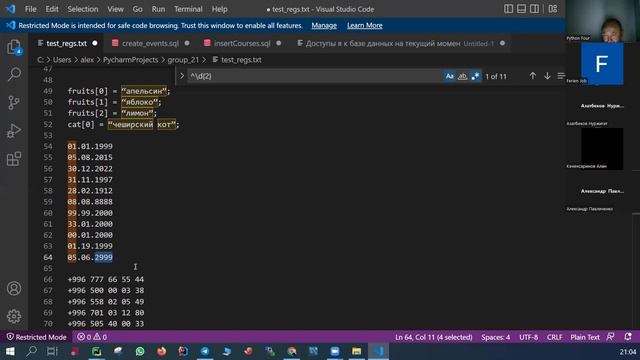Open the Run menu
This screenshot has width=640, height=360.
click(158, 9)
